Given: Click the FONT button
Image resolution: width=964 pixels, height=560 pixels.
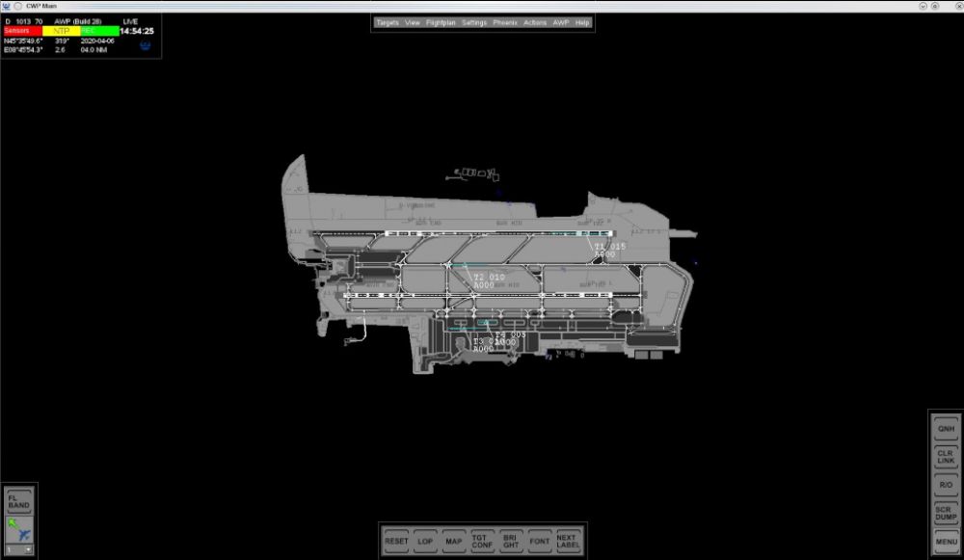Looking at the screenshot, I should (540, 541).
